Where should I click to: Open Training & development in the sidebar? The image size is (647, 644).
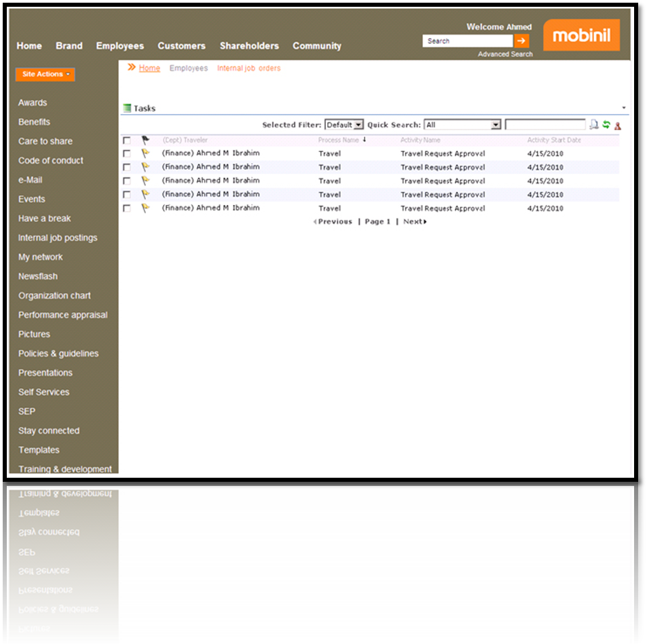(65, 469)
